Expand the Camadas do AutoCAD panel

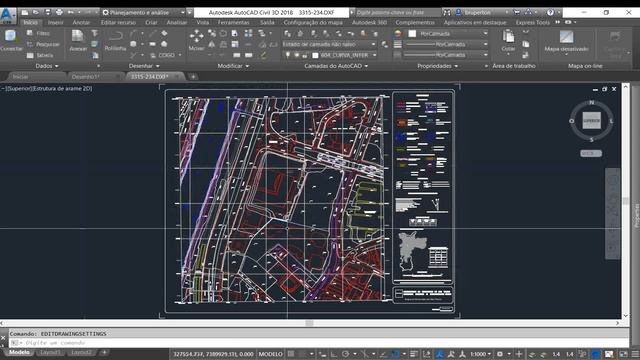[x=336, y=66]
